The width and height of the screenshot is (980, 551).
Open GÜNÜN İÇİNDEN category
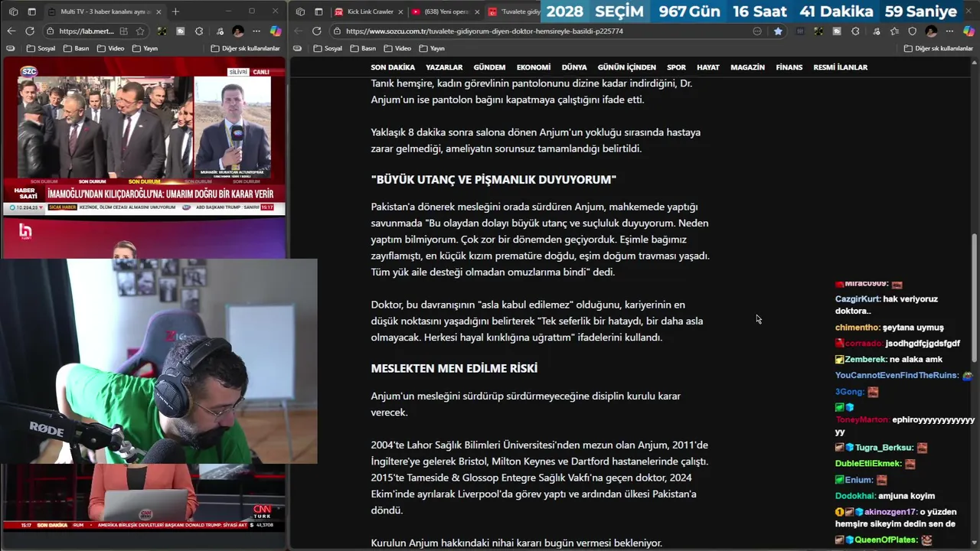(627, 67)
